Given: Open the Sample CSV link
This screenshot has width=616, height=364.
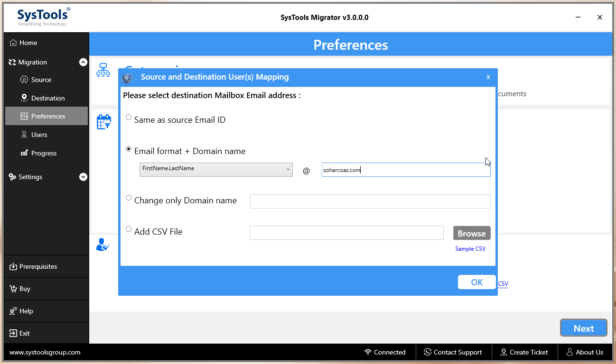Looking at the screenshot, I should tap(470, 249).
